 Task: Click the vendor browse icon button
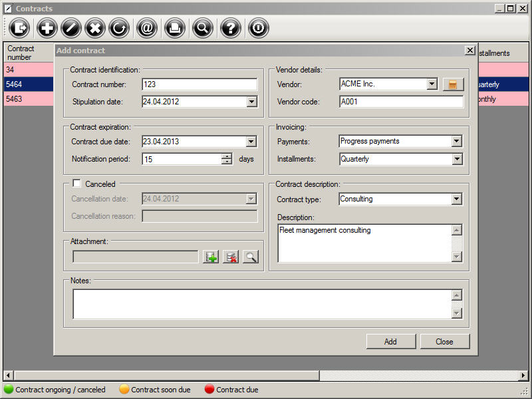tap(453, 84)
